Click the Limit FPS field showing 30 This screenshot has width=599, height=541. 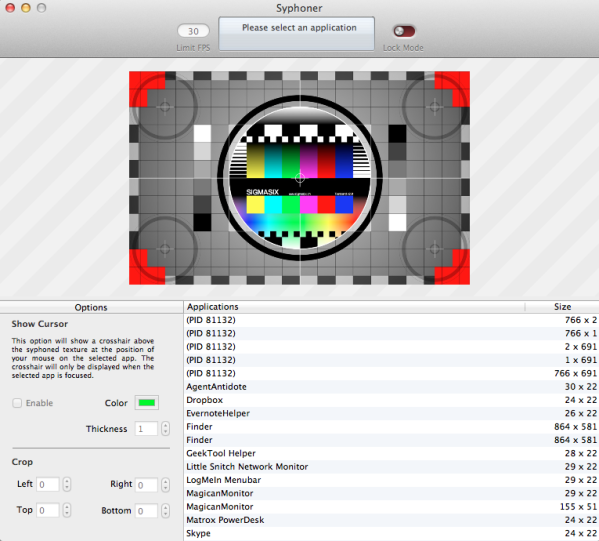(193, 31)
